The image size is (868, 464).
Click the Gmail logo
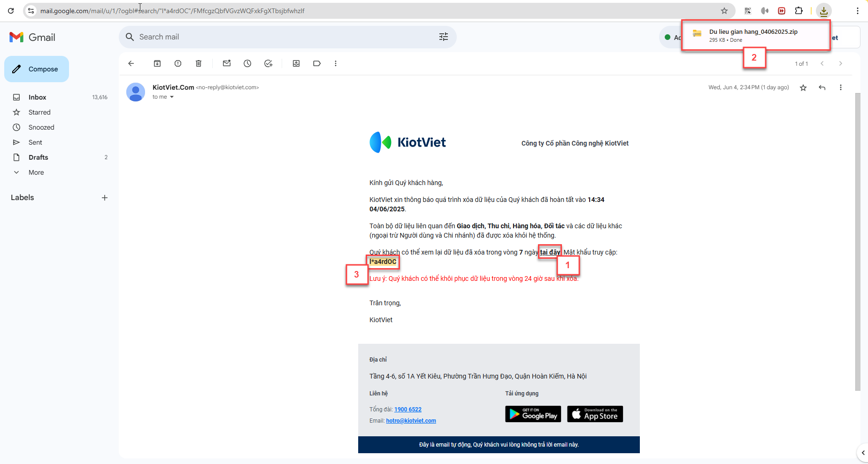32,37
